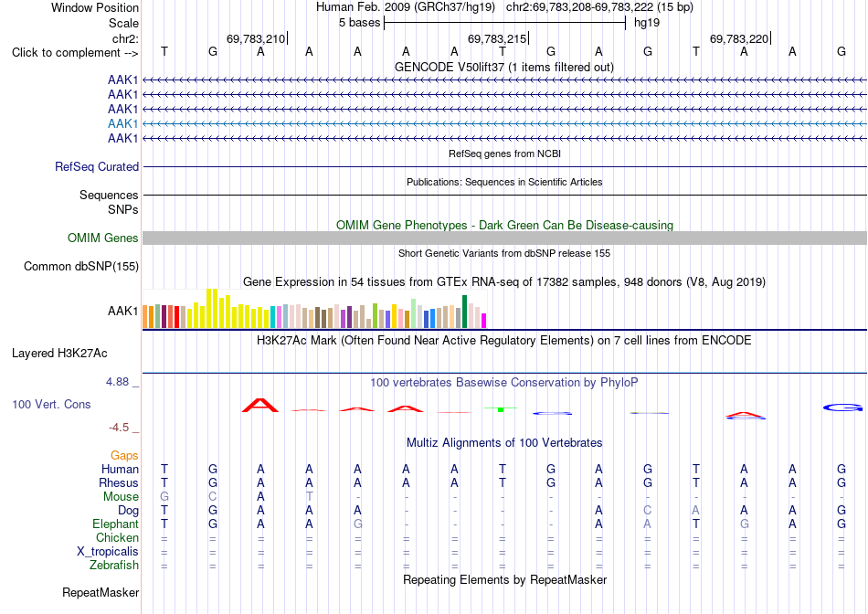Click the coordinate label "69,783,210"
The height and width of the screenshot is (614, 868).
pos(256,38)
